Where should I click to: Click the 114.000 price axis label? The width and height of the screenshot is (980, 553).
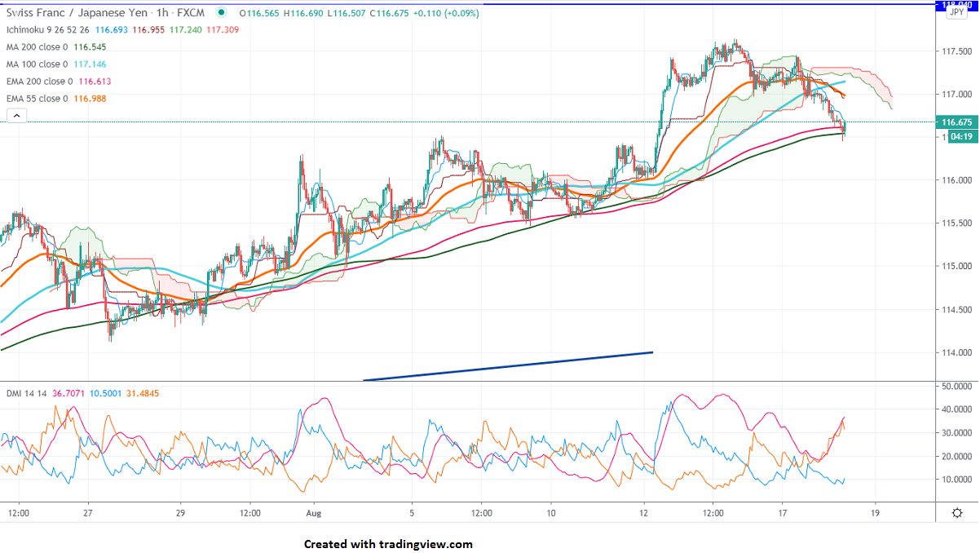pos(956,352)
